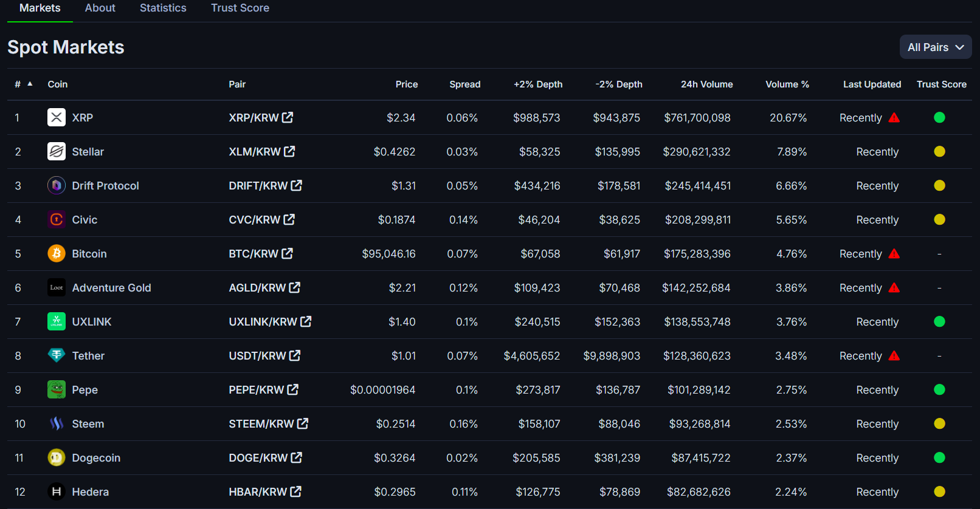
Task: Click the Pepe frog logo icon
Action: pos(57,389)
